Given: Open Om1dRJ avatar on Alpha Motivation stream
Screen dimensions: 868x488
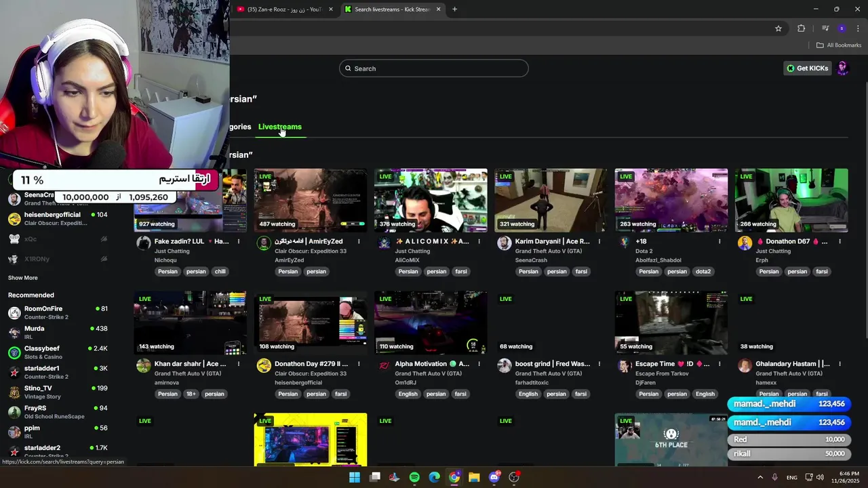Looking at the screenshot, I should (x=384, y=366).
